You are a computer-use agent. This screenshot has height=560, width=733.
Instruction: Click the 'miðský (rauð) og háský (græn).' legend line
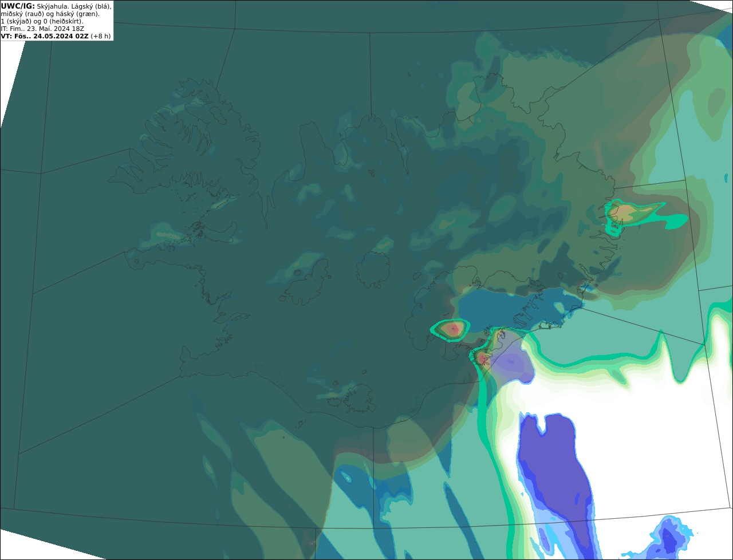[x=50, y=13]
